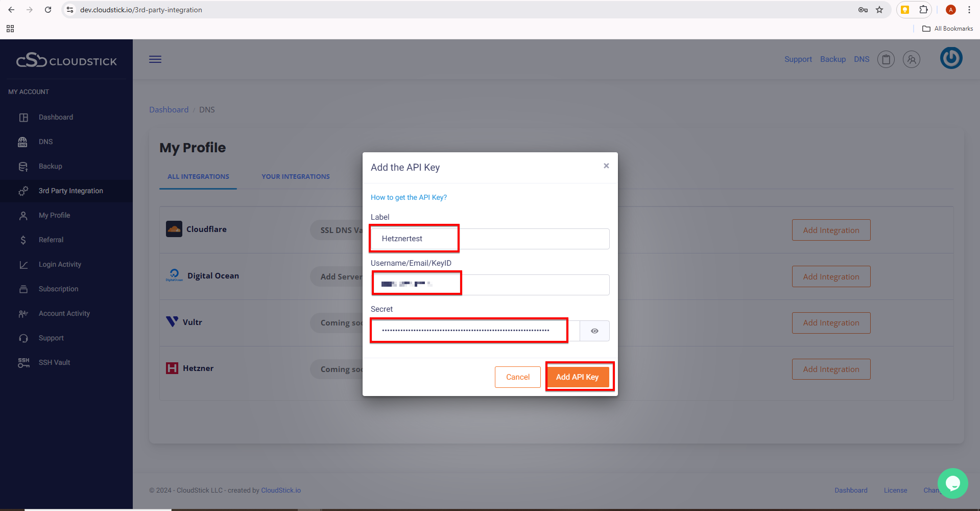Open the clipboard icon in header
Screen dimensions: 980x511
coord(886,59)
